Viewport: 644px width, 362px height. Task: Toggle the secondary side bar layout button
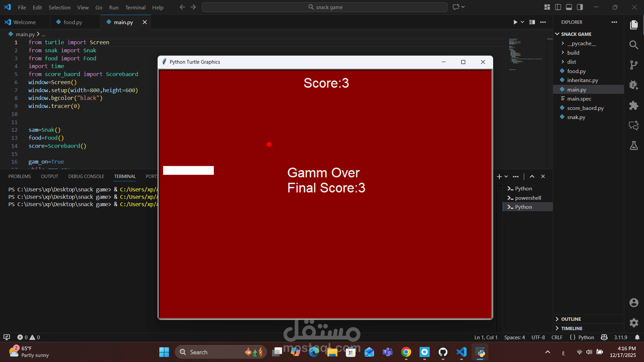[580, 7]
